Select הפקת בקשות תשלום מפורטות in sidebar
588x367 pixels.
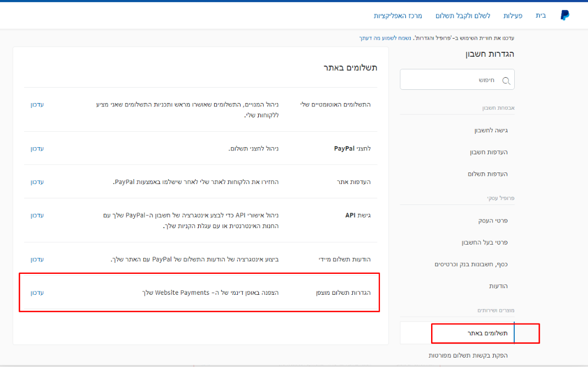(x=468, y=355)
